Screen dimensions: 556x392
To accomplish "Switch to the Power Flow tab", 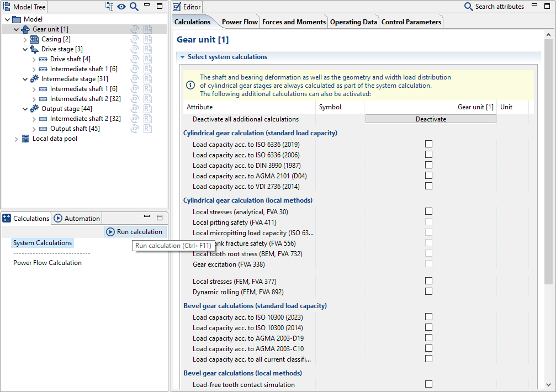I will [240, 22].
